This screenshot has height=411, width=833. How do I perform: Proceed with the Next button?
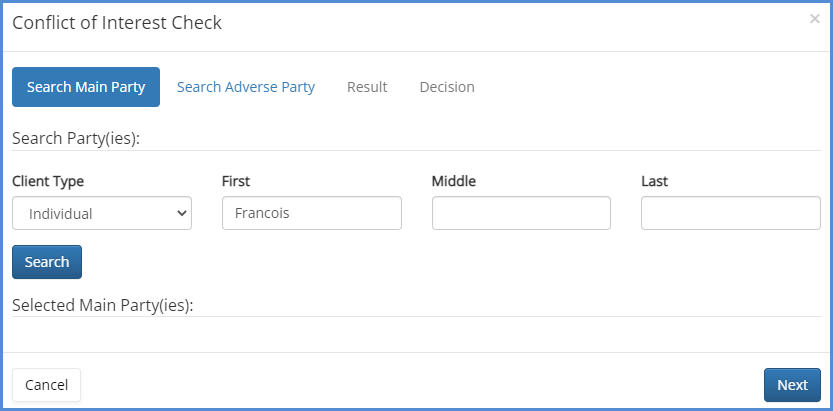792,385
